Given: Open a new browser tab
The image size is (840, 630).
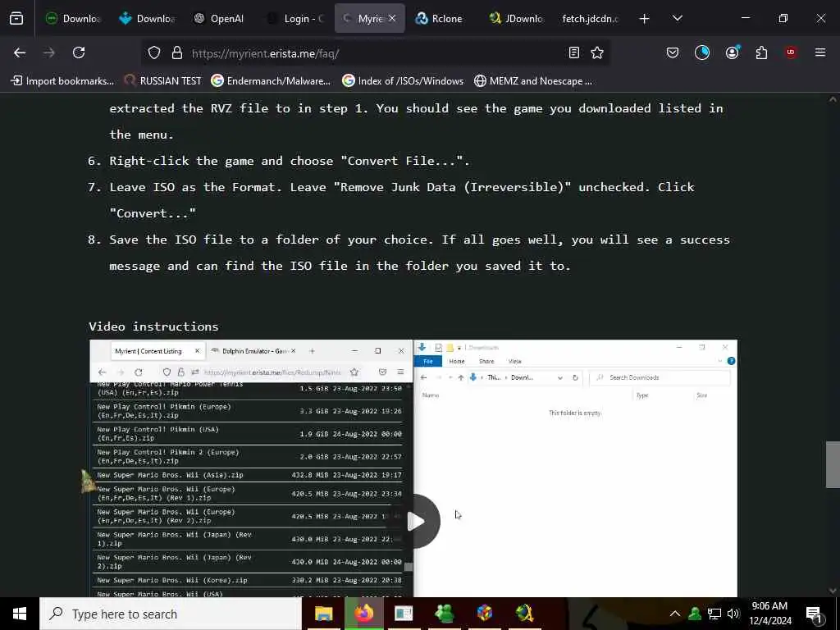Looking at the screenshot, I should click(x=645, y=19).
